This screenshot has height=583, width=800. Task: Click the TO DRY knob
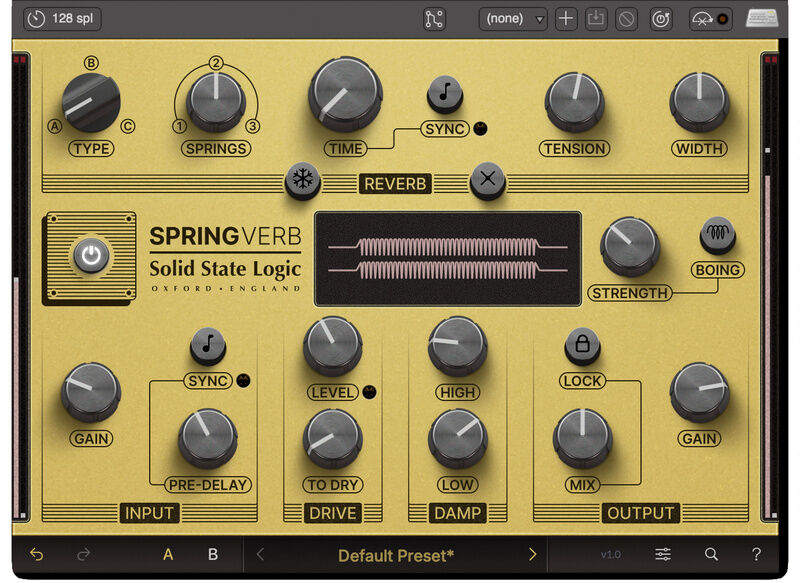pyautogui.click(x=333, y=439)
